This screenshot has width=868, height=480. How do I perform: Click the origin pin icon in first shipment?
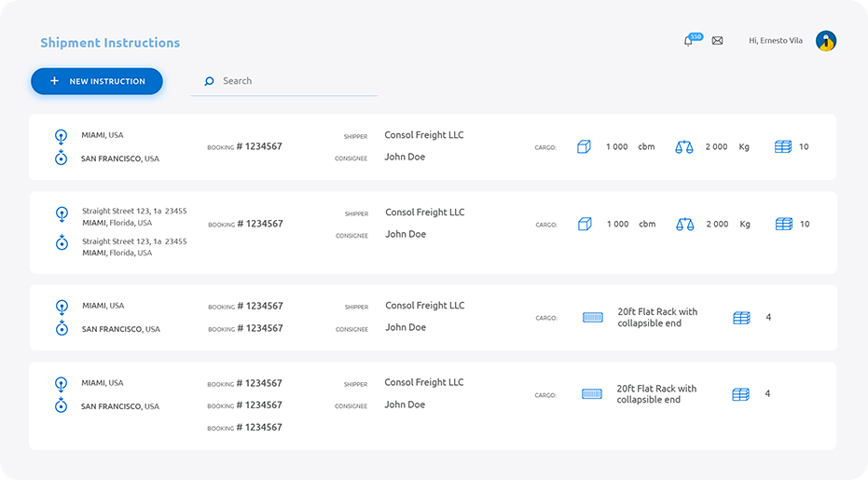tap(62, 135)
